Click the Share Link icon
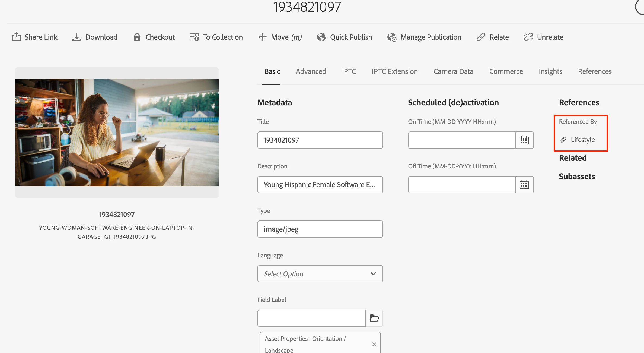This screenshot has width=644, height=353. click(x=16, y=37)
